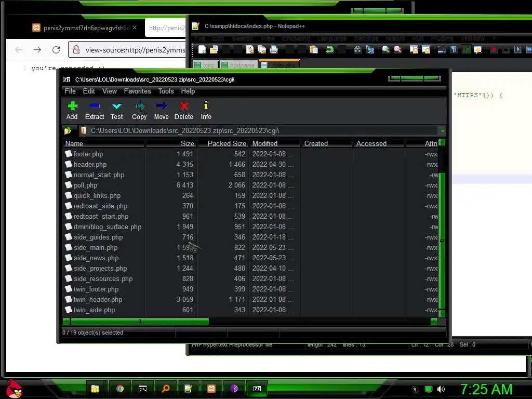Screen dimensions: 532x399
Task: Sort by the Packed Size column header
Action: click(223, 143)
